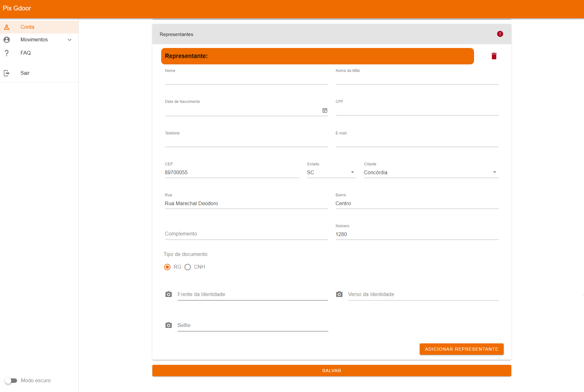Click the Conta person icon in sidebar
Screen dimensions: 584x392
click(x=7, y=27)
